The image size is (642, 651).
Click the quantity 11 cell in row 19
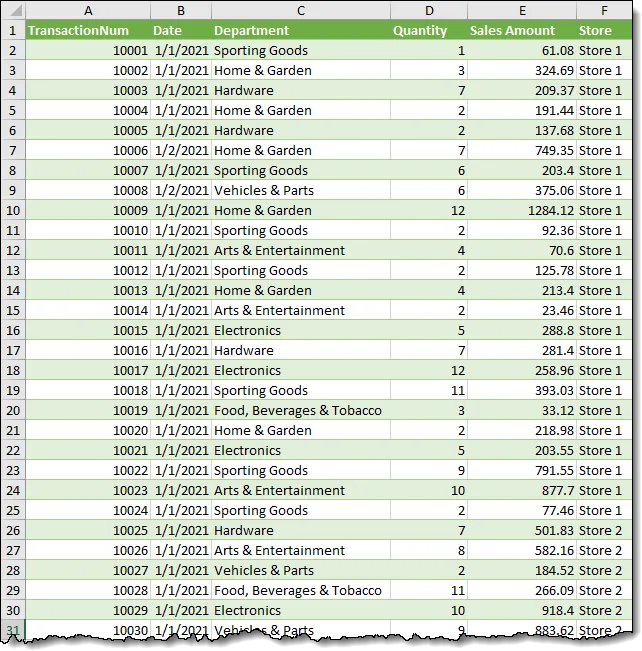click(x=428, y=391)
